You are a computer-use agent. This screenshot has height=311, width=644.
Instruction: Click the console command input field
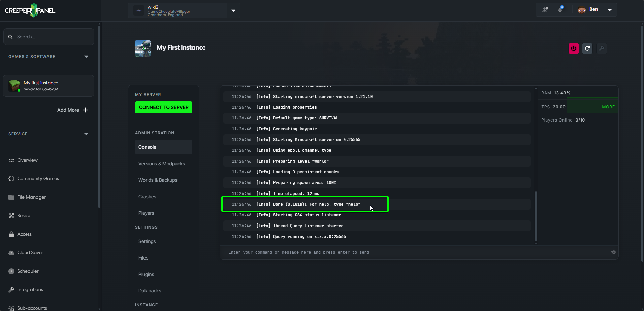tap(416, 252)
